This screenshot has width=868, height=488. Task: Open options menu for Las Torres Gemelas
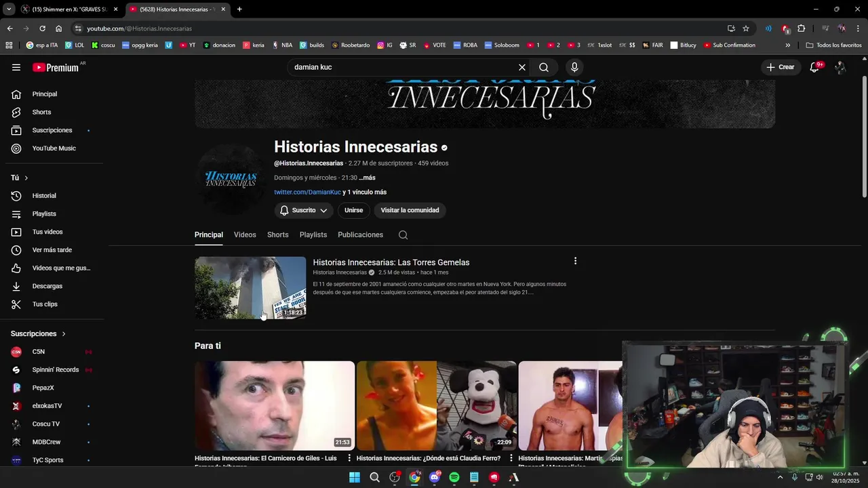click(575, 261)
